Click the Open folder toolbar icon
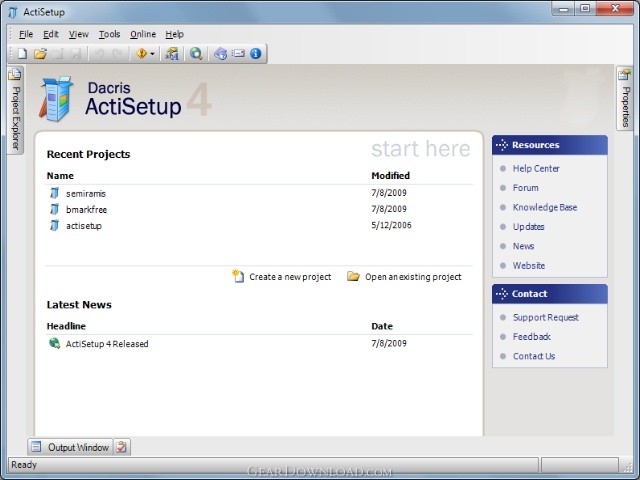The image size is (640, 480). (x=40, y=54)
